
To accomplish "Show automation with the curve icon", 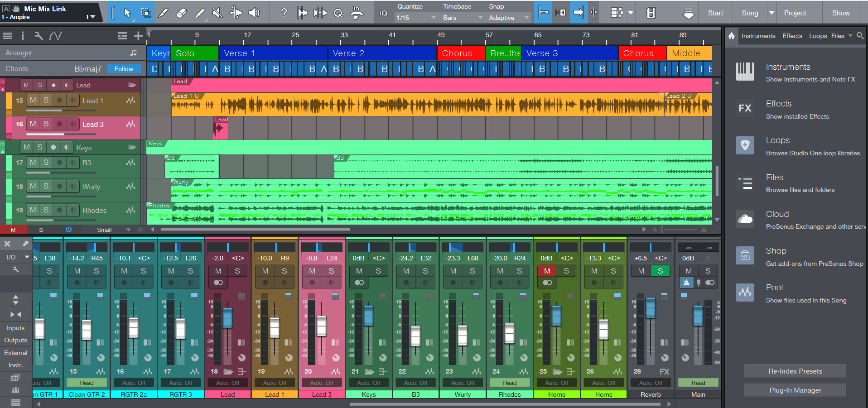I will tap(56, 36).
